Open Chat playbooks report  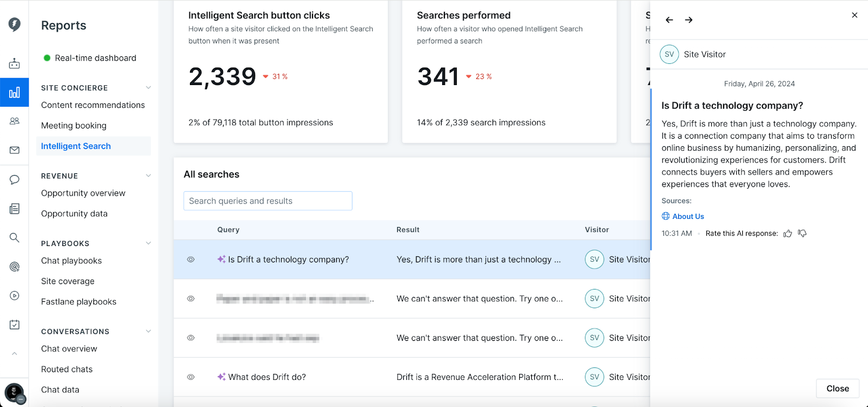(x=72, y=261)
